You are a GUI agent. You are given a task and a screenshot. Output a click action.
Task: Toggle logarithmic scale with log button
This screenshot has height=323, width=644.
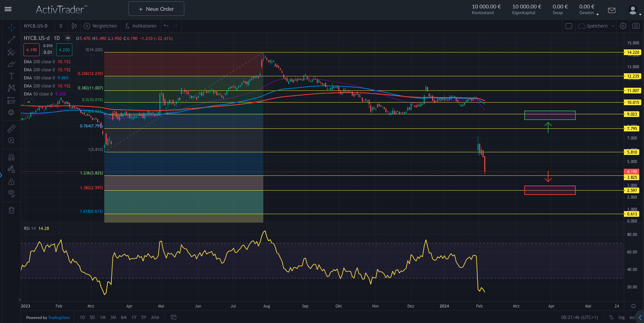(x=621, y=317)
